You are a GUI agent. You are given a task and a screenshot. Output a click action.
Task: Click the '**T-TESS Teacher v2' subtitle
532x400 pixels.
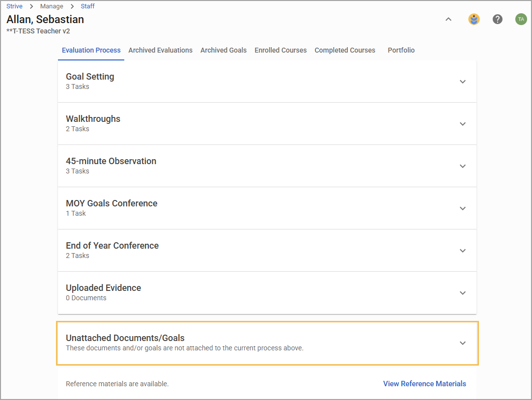(38, 31)
